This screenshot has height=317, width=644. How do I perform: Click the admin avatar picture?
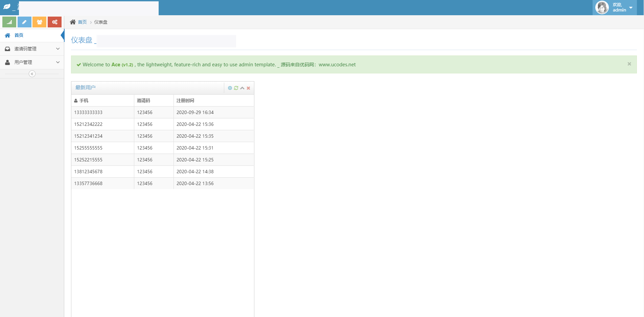pyautogui.click(x=602, y=7)
